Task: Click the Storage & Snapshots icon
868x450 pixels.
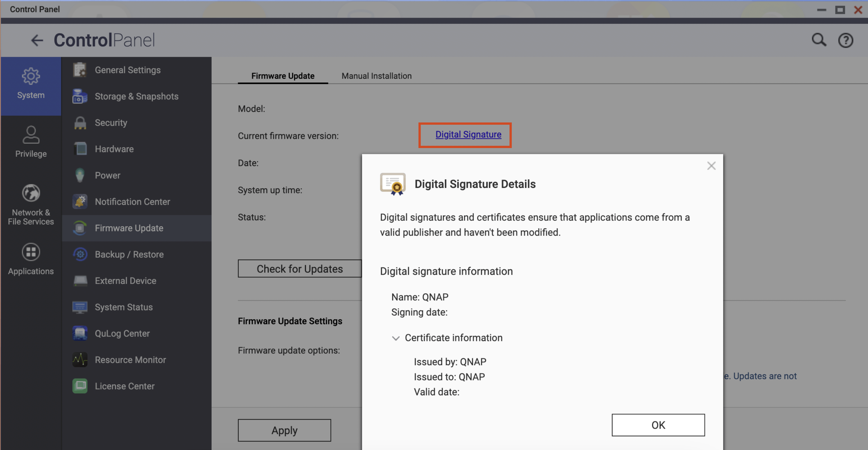Action: click(x=79, y=96)
